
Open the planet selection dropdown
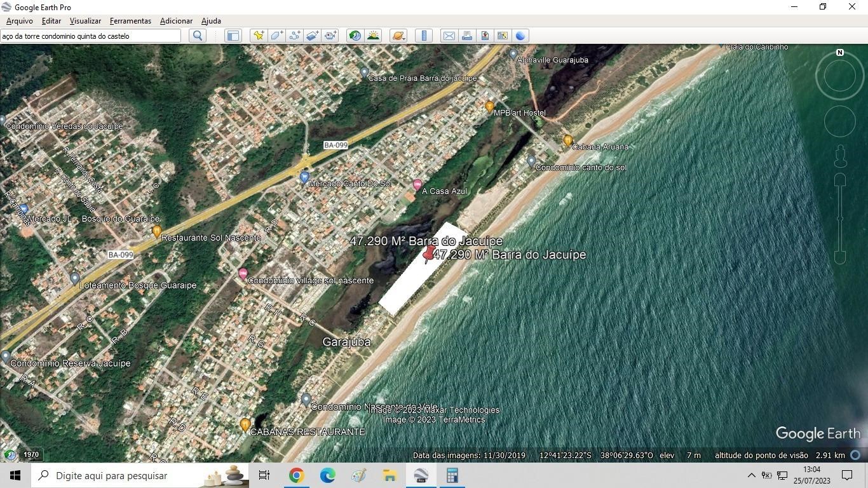398,36
